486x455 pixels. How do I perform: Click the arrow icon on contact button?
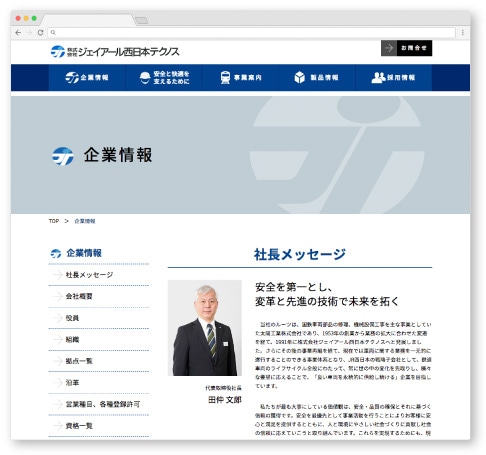tap(389, 48)
